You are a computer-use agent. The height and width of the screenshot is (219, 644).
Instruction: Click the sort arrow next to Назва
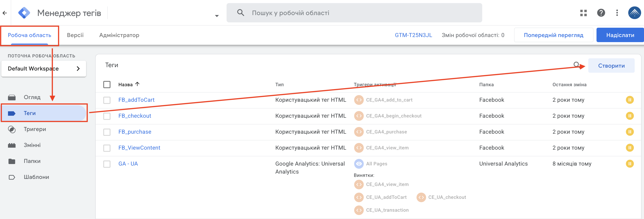pyautogui.click(x=137, y=84)
